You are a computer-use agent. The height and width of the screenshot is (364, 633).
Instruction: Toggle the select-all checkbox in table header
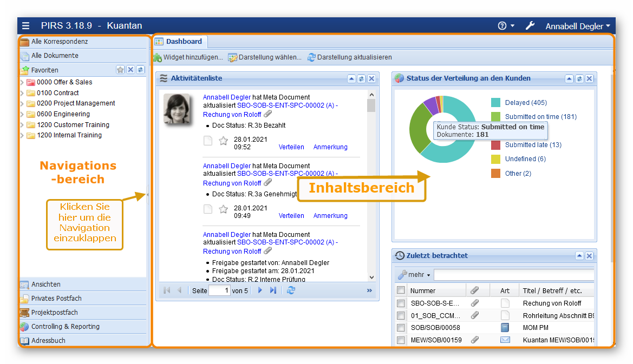[x=401, y=290]
